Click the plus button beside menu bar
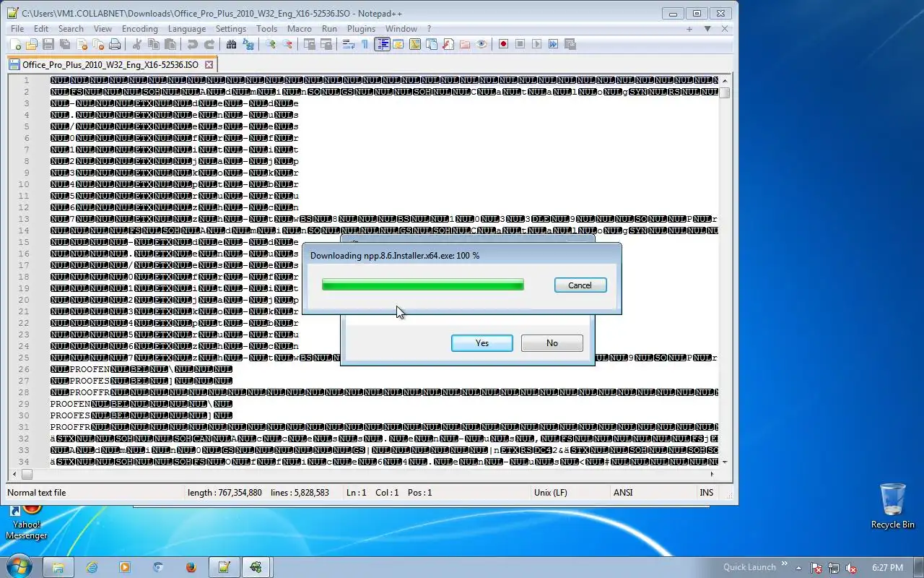The image size is (924, 578). 689,29
